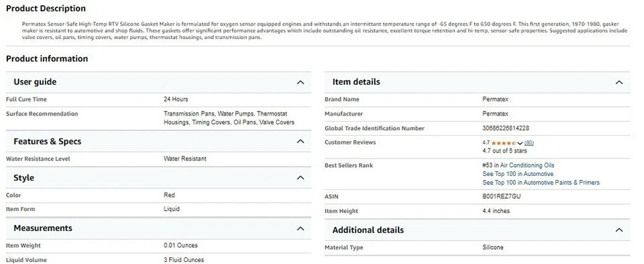Screen dimensions: 644x264
Task: Collapse the Additional details chevron
Action: click(619, 230)
